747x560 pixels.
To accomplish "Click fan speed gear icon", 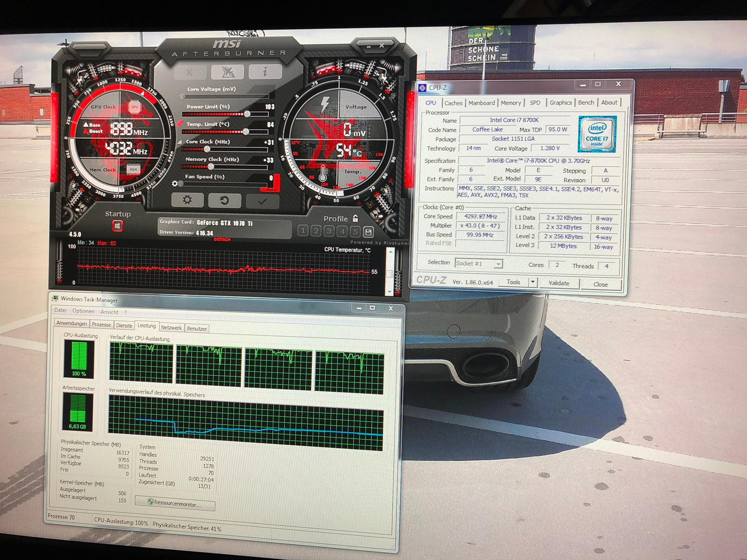I will pyautogui.click(x=175, y=183).
